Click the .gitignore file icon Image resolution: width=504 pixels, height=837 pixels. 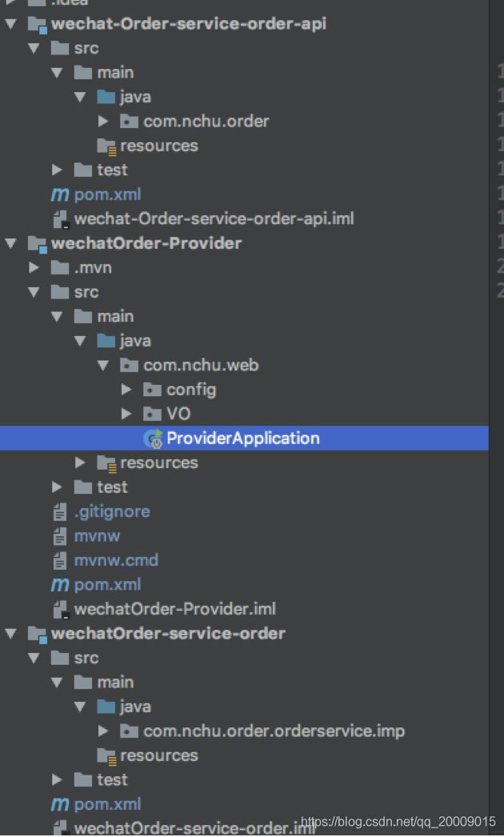60,512
